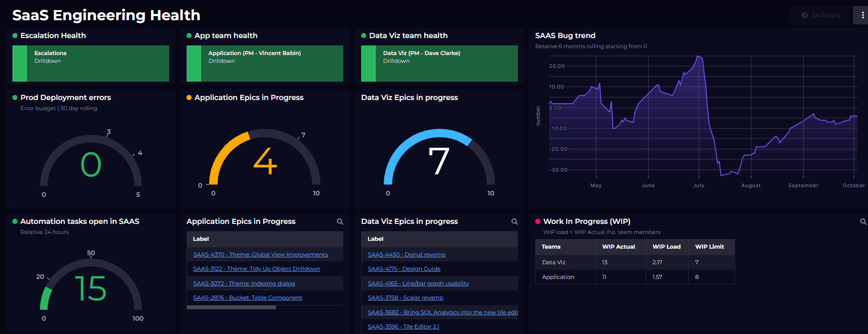
Task: Click the WIP Load column header
Action: tap(666, 247)
